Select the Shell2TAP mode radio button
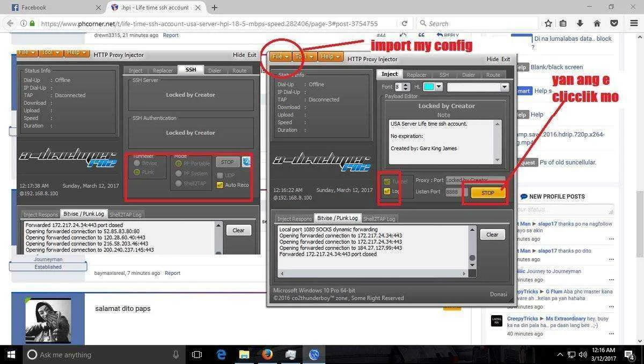 click(179, 184)
